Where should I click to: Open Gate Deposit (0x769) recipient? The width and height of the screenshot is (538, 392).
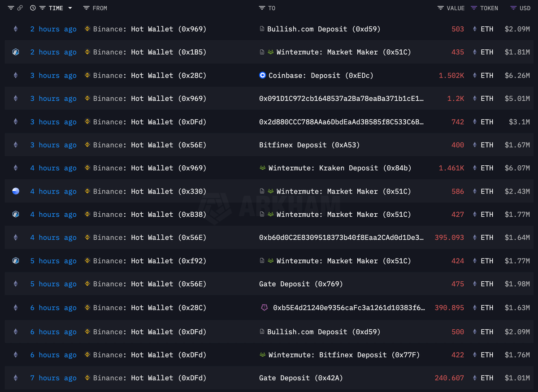pos(301,284)
